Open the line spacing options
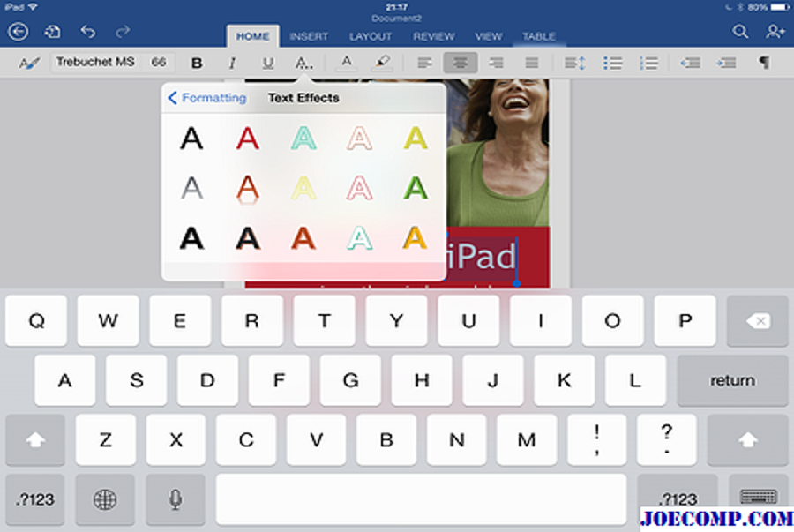Image resolution: width=794 pixels, height=532 pixels. (x=574, y=63)
